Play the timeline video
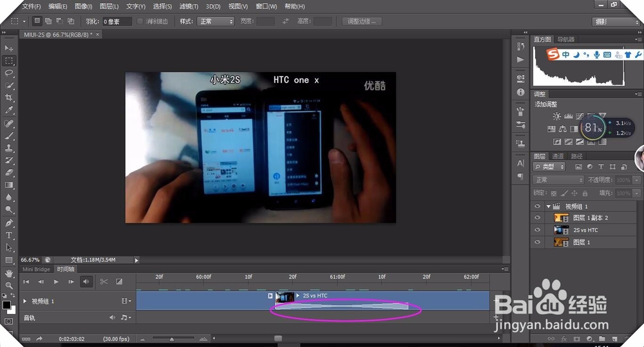644x347 pixels. tap(56, 282)
